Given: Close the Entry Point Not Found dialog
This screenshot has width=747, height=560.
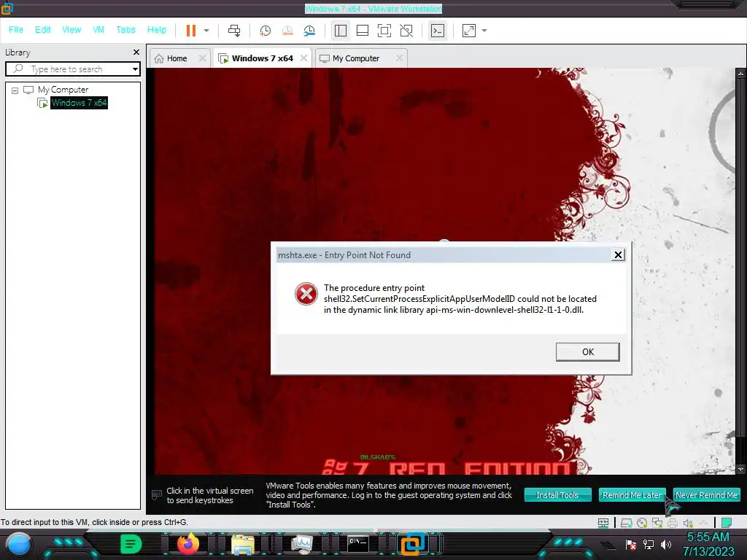Looking at the screenshot, I should tap(618, 254).
